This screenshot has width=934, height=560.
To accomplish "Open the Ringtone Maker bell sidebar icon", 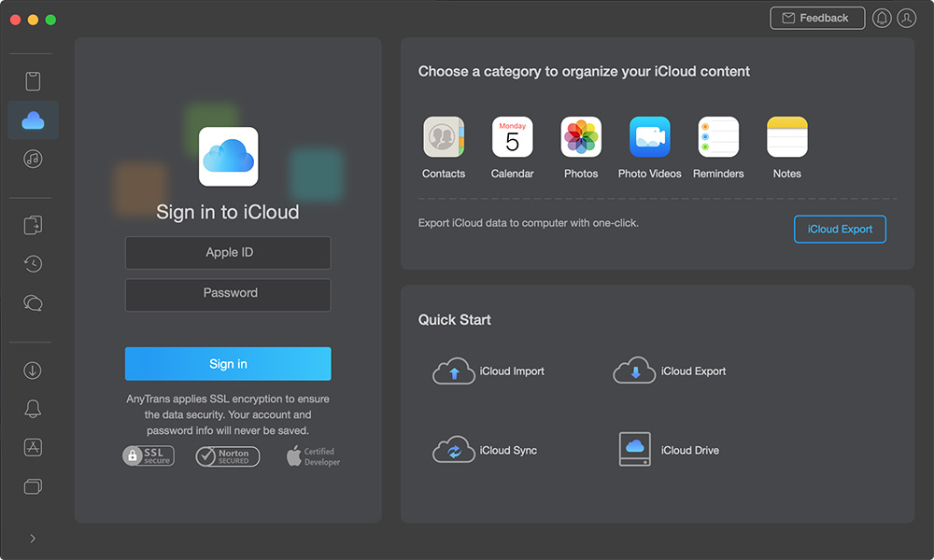I will (33, 409).
